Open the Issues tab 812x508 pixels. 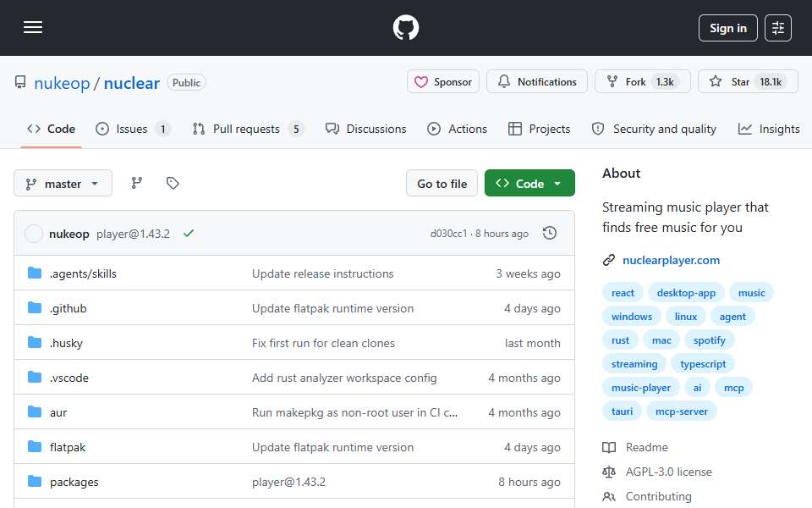point(133,129)
